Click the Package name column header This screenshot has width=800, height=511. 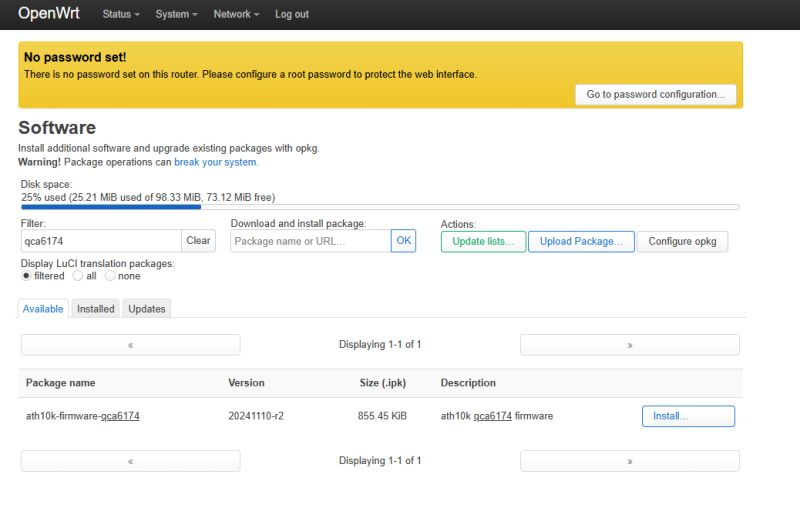coord(60,383)
